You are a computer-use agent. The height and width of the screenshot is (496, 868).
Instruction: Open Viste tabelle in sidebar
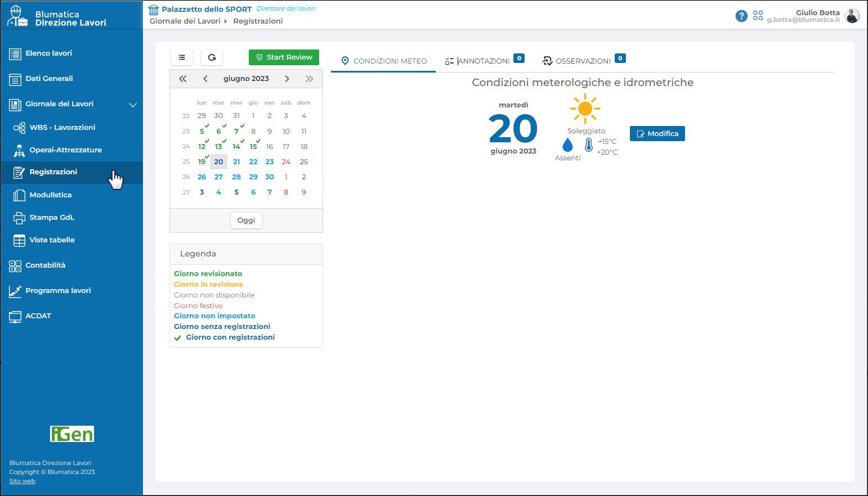pyautogui.click(x=52, y=240)
